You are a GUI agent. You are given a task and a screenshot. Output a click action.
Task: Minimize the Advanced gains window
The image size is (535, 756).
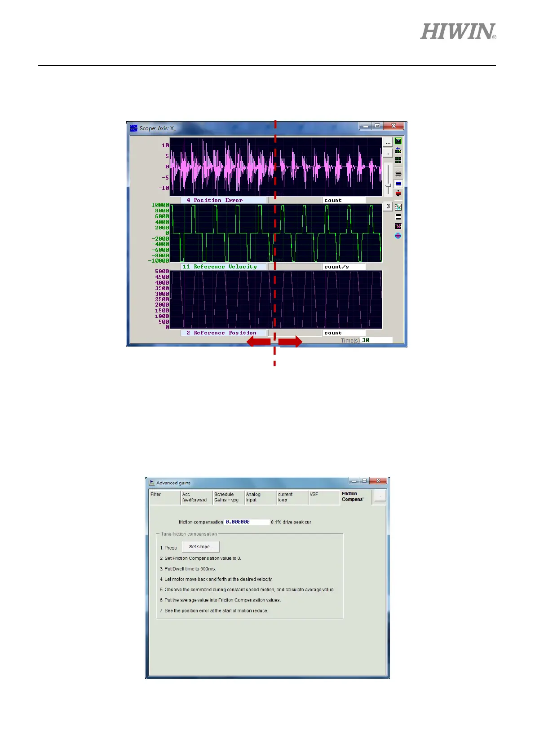click(x=354, y=481)
